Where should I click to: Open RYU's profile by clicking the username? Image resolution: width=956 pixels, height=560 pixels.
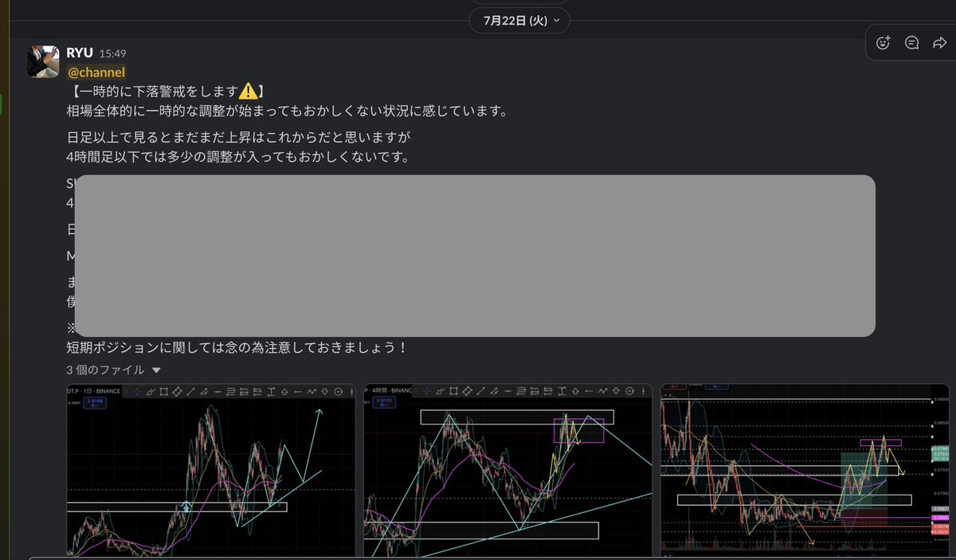78,54
